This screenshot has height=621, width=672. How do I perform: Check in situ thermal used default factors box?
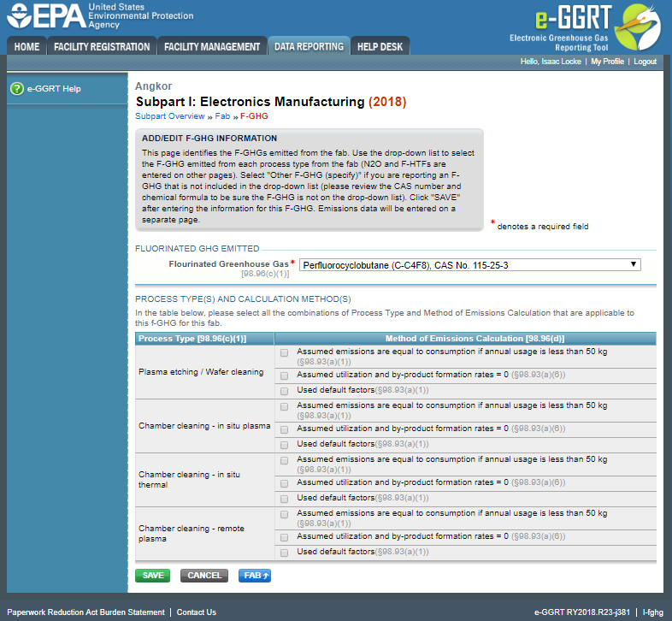[284, 500]
